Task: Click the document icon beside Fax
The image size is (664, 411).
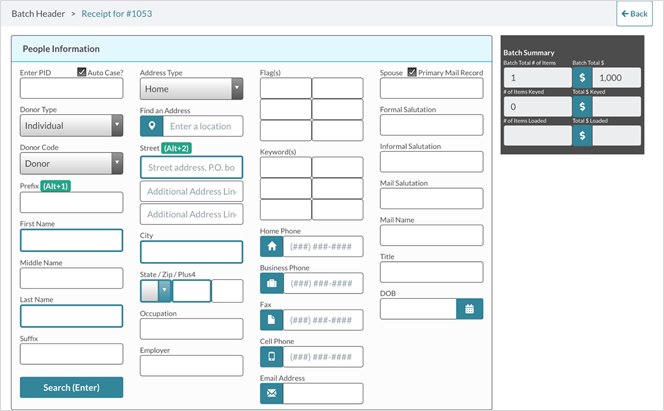Action: [272, 320]
